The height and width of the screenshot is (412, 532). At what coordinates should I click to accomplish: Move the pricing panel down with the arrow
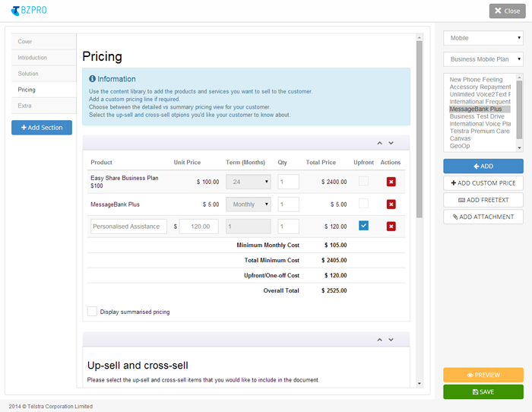pos(391,143)
